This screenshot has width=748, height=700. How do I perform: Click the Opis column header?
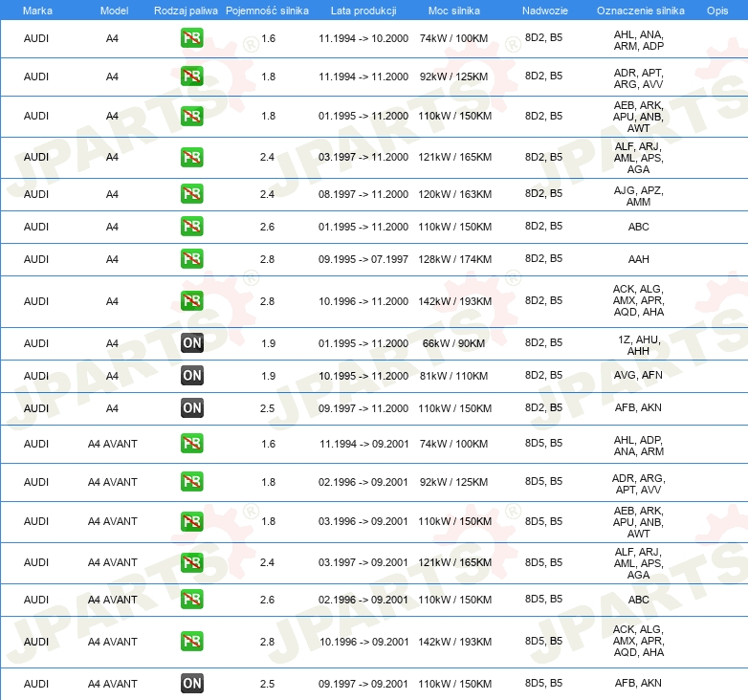[x=717, y=11]
